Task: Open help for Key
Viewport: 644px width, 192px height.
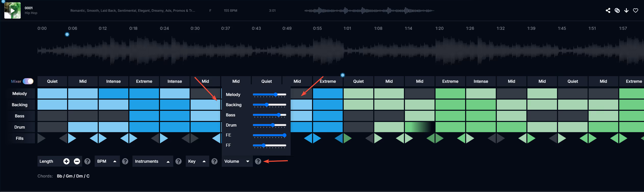Action: tap(215, 161)
